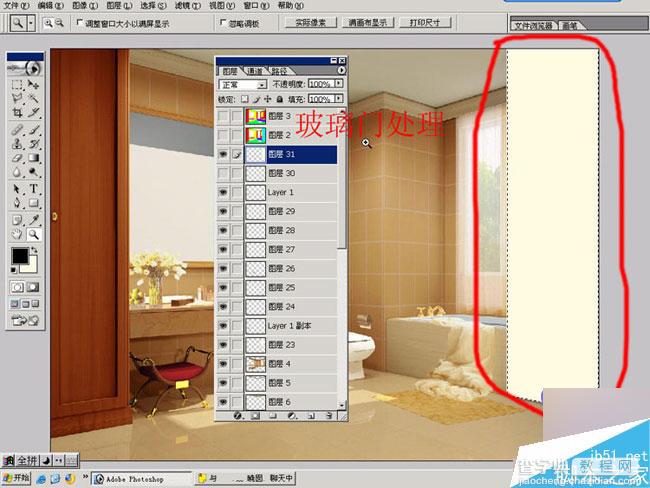Add layer style from Layers panel footer
This screenshot has height=488, width=650.
click(238, 415)
